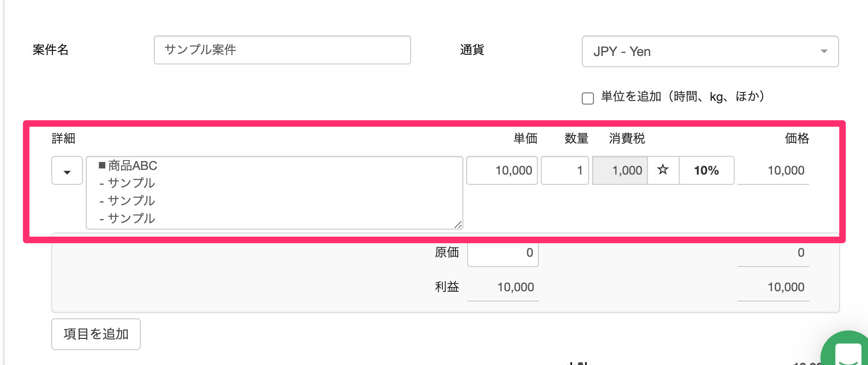
Task: Select the サンプル案件 project name text
Action: 200,50
